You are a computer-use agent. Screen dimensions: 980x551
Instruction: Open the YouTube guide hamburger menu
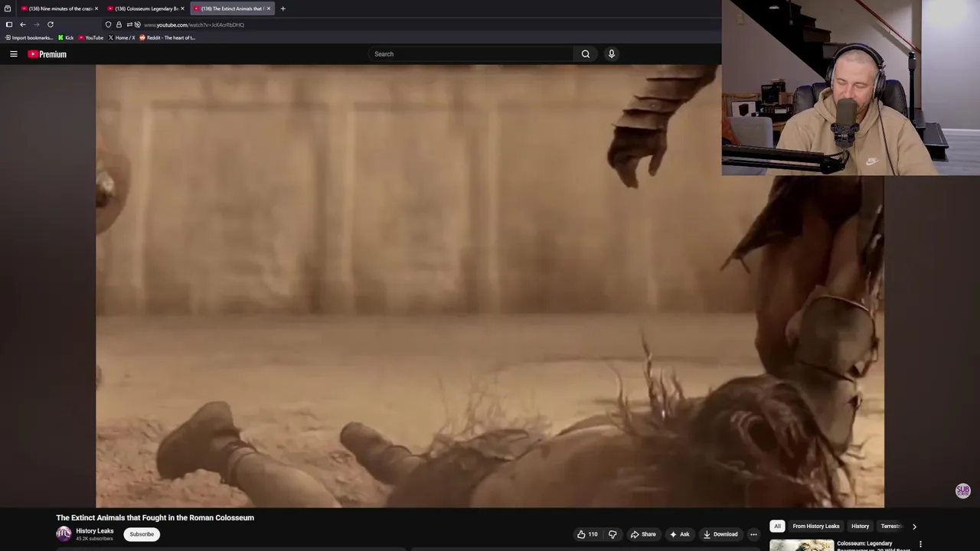click(13, 54)
